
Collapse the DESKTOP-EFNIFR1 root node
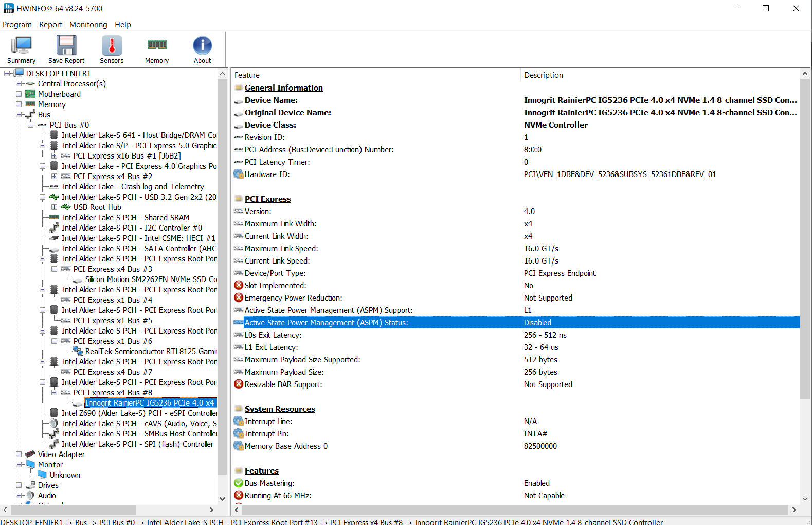point(7,73)
